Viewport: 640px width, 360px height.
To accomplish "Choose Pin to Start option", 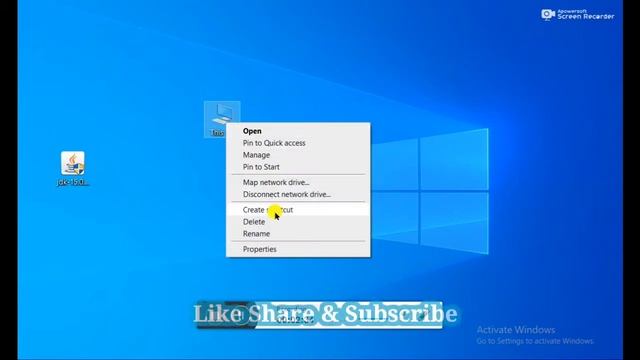I will (x=298, y=167).
